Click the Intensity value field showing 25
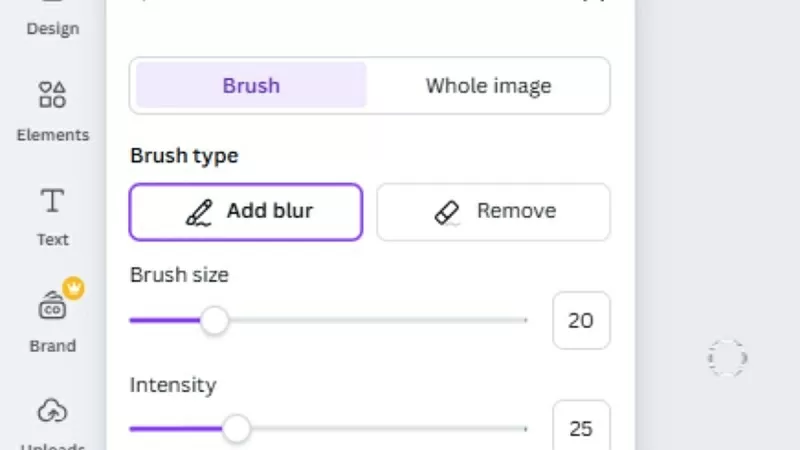The height and width of the screenshot is (450, 800). click(x=580, y=429)
